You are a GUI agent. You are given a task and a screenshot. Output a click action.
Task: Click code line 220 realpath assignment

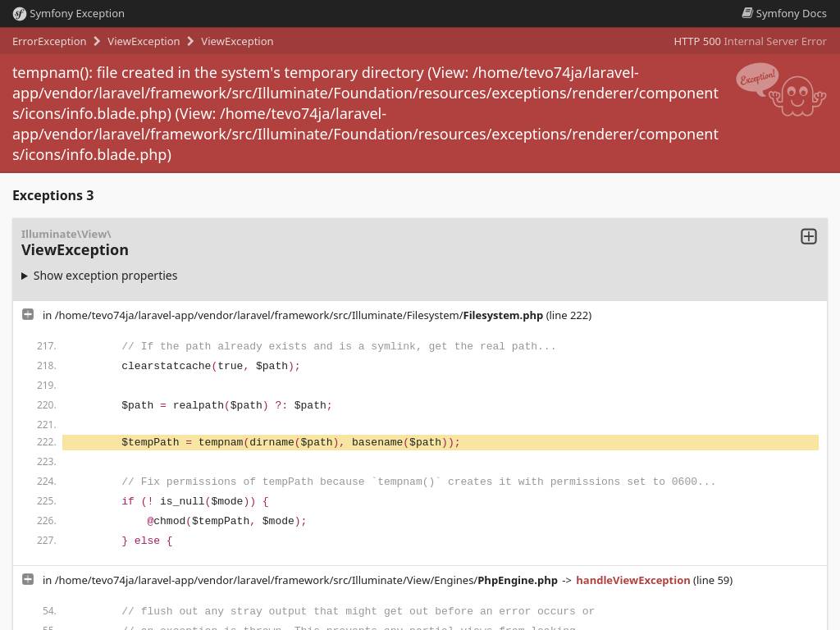(226, 405)
